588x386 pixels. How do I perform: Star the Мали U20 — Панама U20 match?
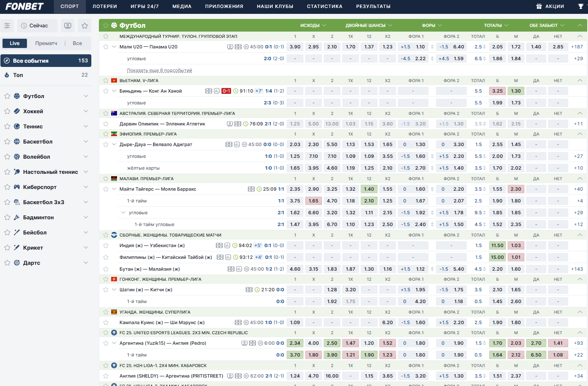pyautogui.click(x=106, y=47)
